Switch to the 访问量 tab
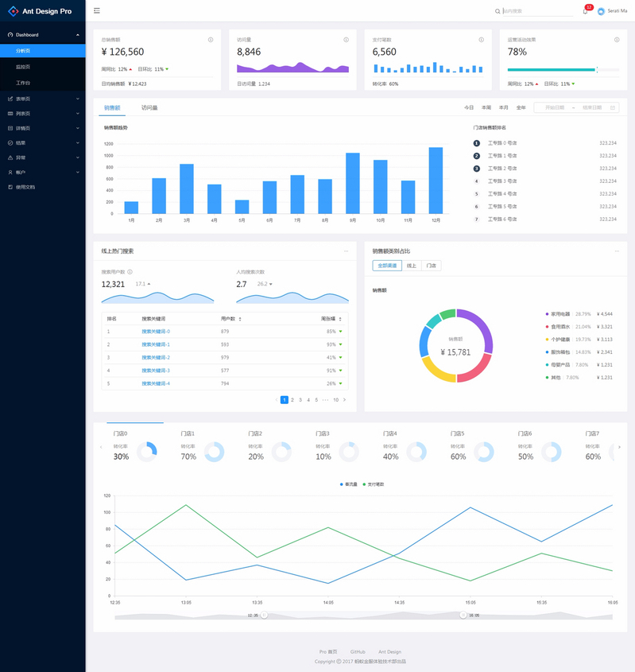 point(149,107)
